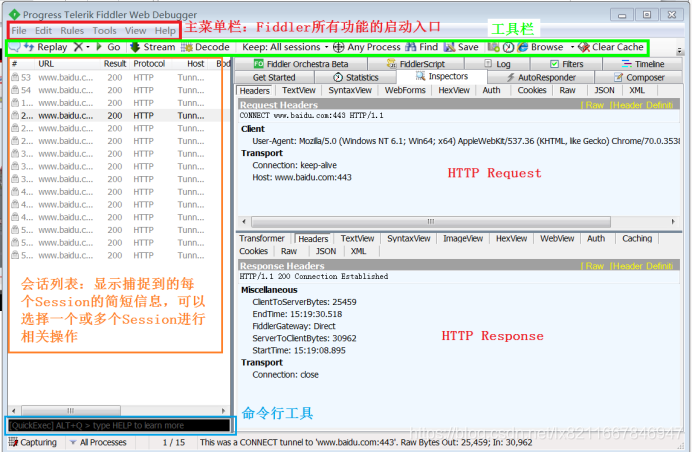Open the File menu
The width and height of the screenshot is (693, 452).
pos(19,30)
